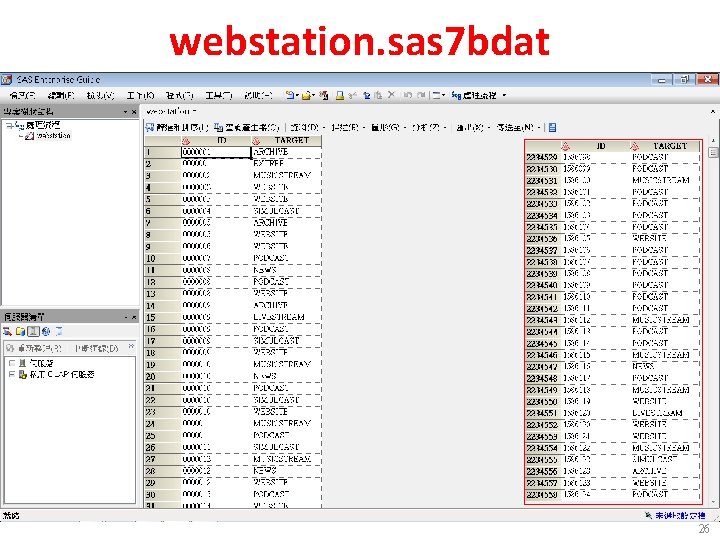The width and height of the screenshot is (720, 540).
Task: Open the project tree panel options arrow
Action: (125, 112)
